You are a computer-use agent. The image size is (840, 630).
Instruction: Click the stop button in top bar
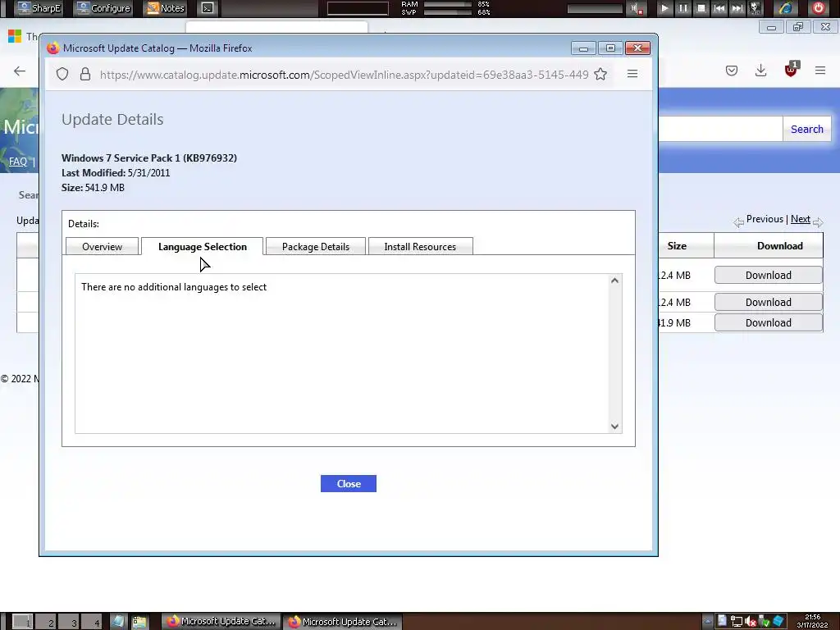(x=701, y=8)
